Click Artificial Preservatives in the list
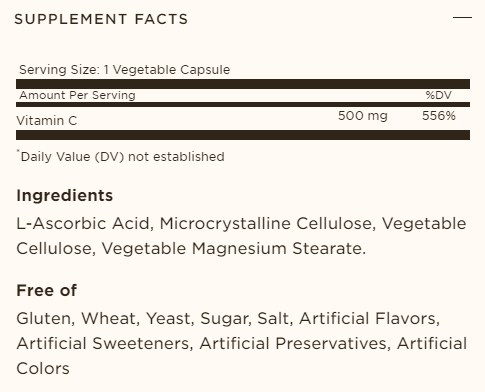 click(295, 344)
